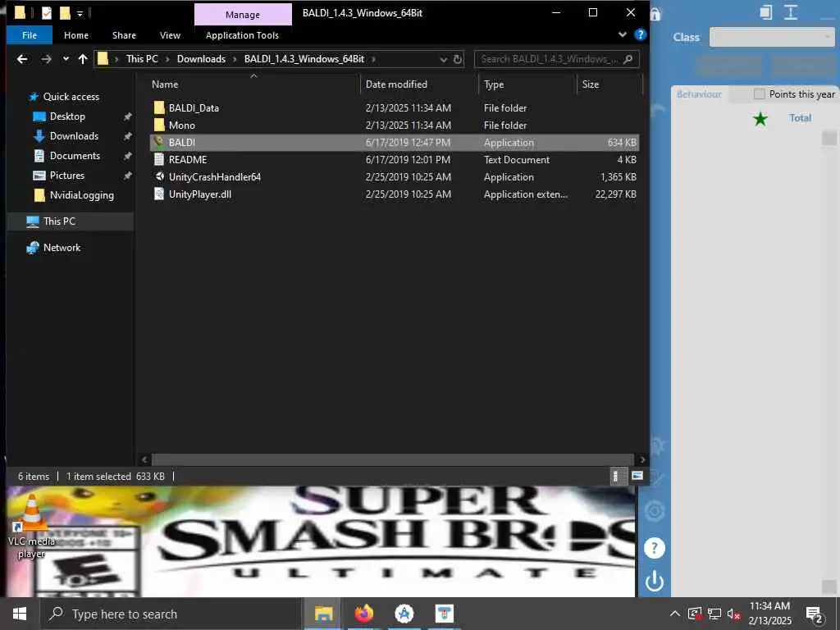Open the notification center icon
Screen dimensions: 840x630
(x=815, y=614)
